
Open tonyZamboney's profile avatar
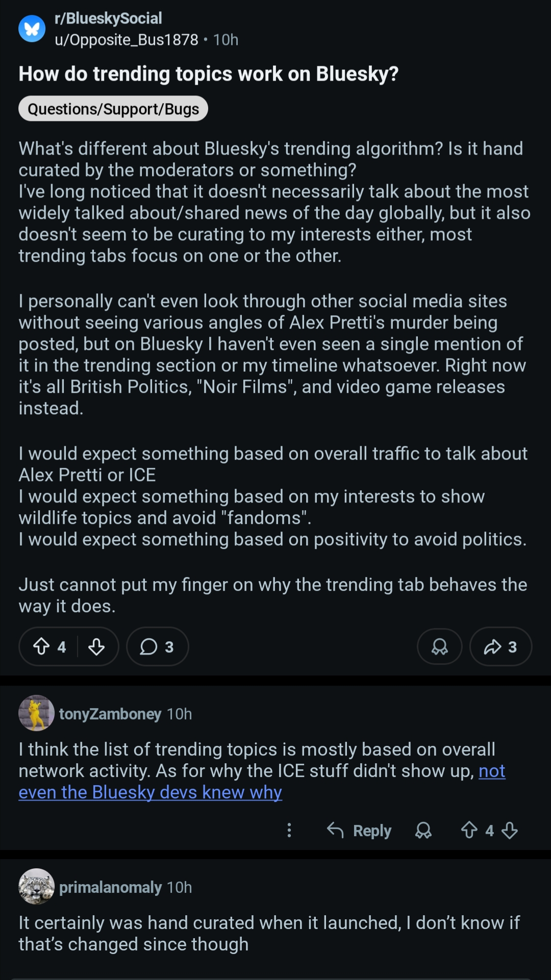coord(36,713)
